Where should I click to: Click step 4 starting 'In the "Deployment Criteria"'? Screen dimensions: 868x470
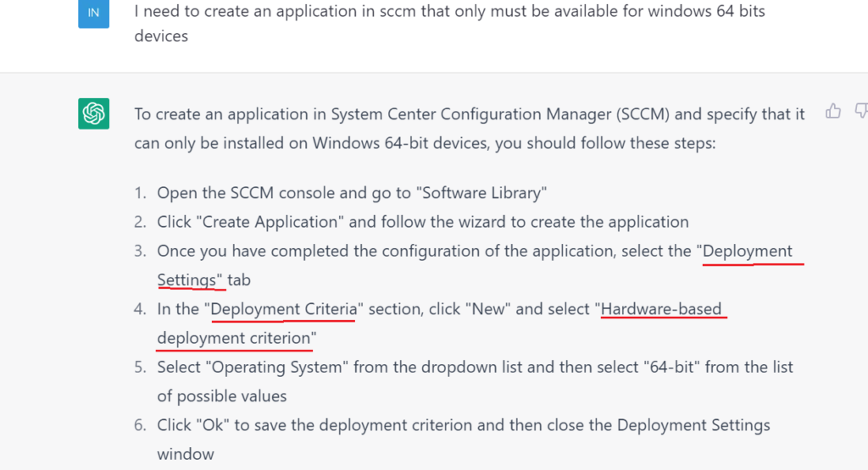[x=440, y=323]
